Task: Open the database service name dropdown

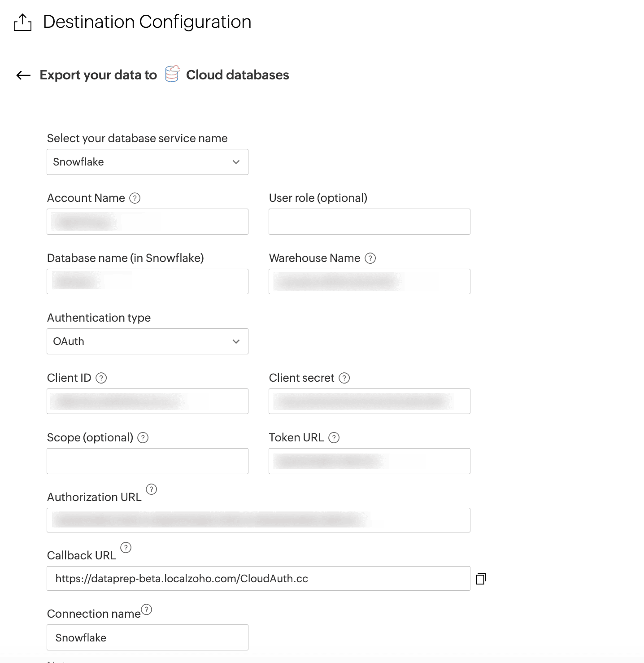Action: [x=147, y=162]
